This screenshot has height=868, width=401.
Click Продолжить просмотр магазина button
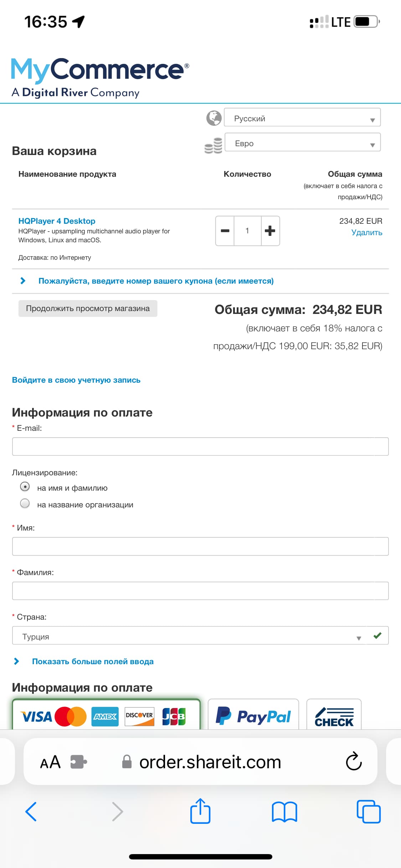pyautogui.click(x=88, y=308)
